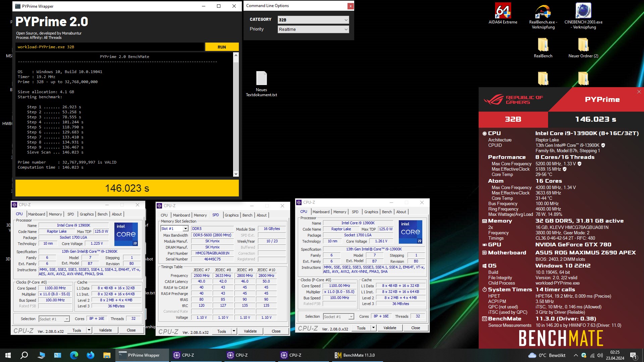Click the taskbar clock 02:25
This screenshot has width=644, height=362.
coord(615,355)
